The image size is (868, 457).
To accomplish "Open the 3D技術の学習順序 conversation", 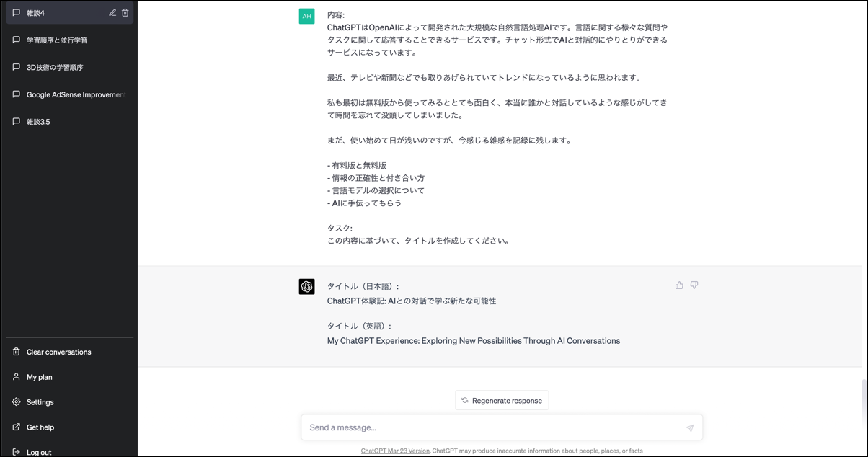I will coord(55,68).
